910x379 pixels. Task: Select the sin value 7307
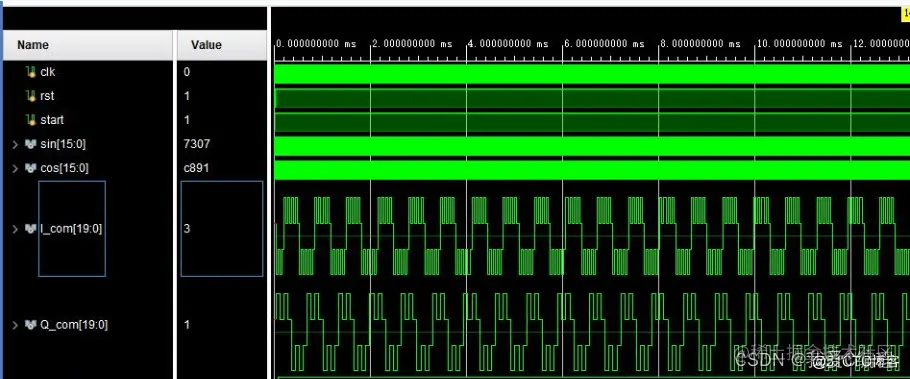click(x=196, y=144)
